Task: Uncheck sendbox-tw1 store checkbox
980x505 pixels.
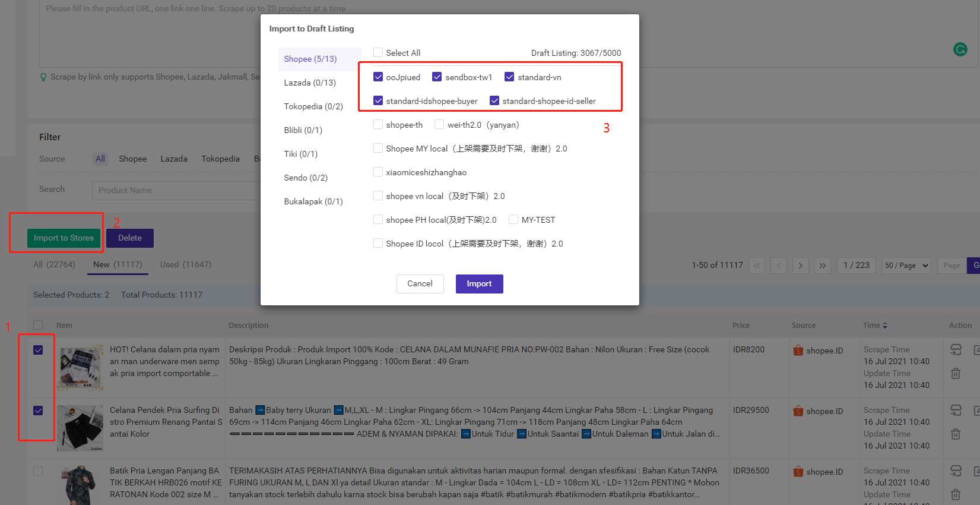Action: [437, 77]
